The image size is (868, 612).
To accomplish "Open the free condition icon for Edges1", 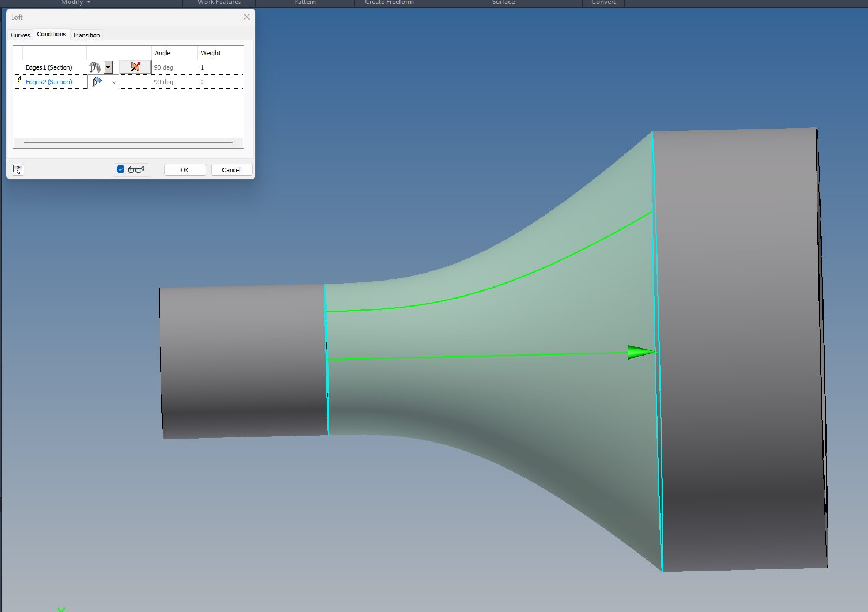I will point(95,67).
